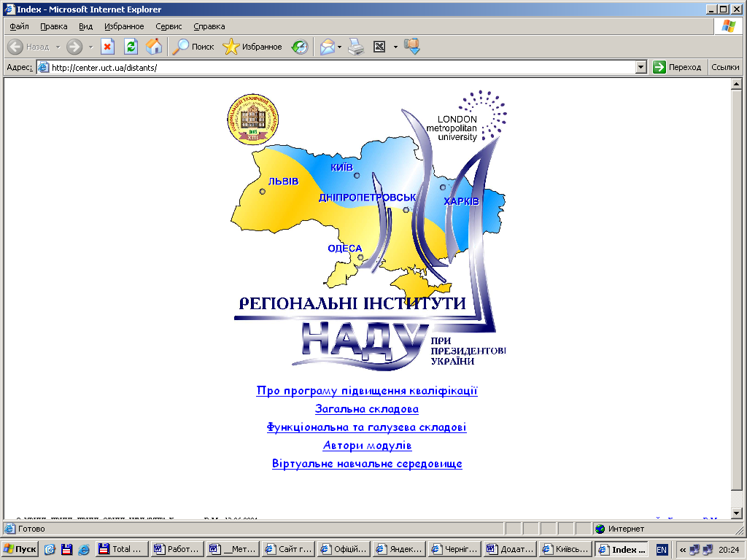This screenshot has height=560, width=747.
Task: Open the Избранное menu in menu bar
Action: [124, 26]
